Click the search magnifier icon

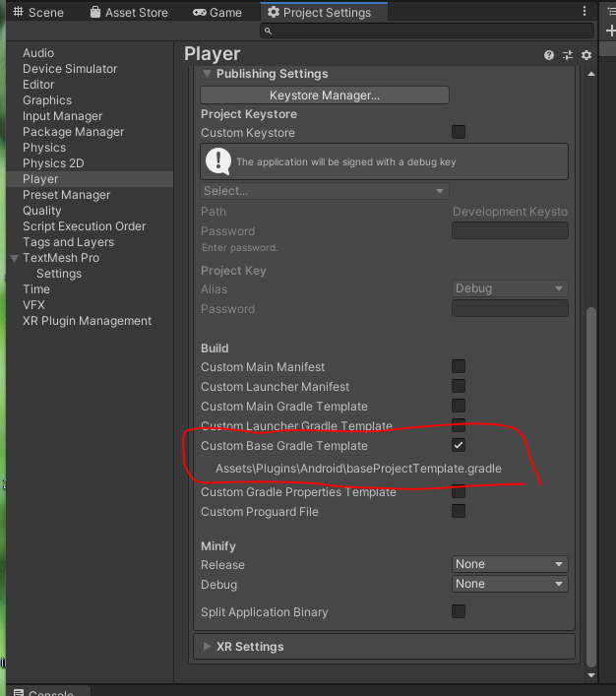tap(268, 31)
